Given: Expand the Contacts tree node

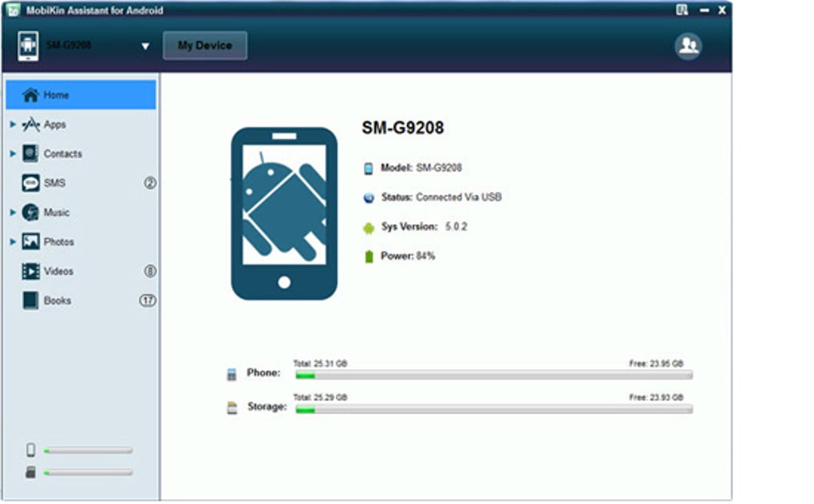Looking at the screenshot, I should (x=13, y=153).
